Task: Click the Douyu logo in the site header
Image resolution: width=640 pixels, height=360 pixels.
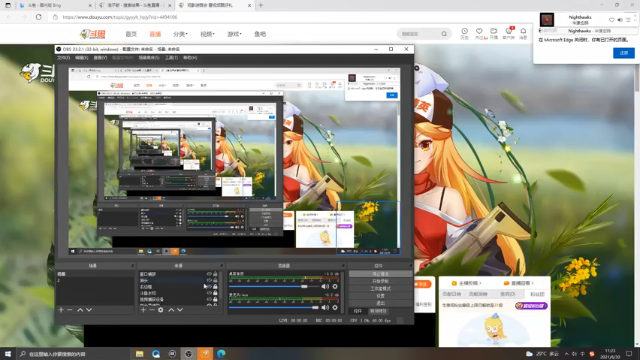Action: 93,34
